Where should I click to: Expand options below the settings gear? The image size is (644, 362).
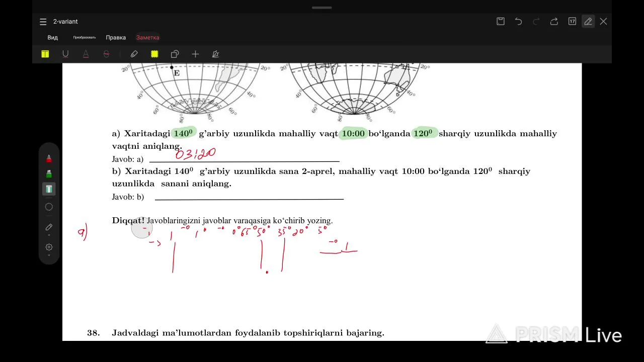(x=49, y=255)
